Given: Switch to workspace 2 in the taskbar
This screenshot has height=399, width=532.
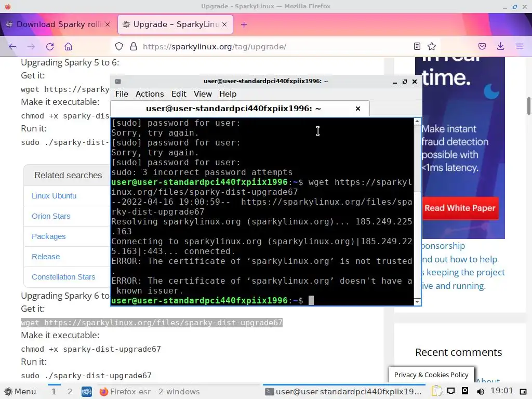Looking at the screenshot, I should [x=70, y=392].
